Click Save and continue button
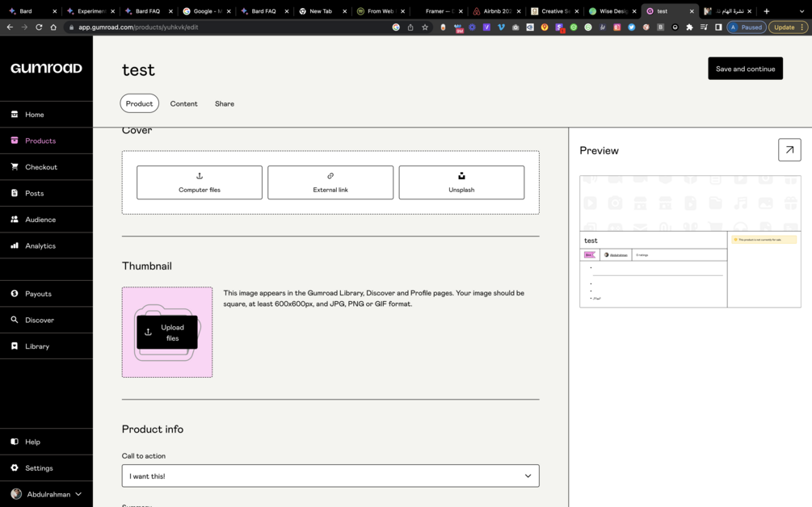This screenshot has width=812, height=507. (x=745, y=69)
